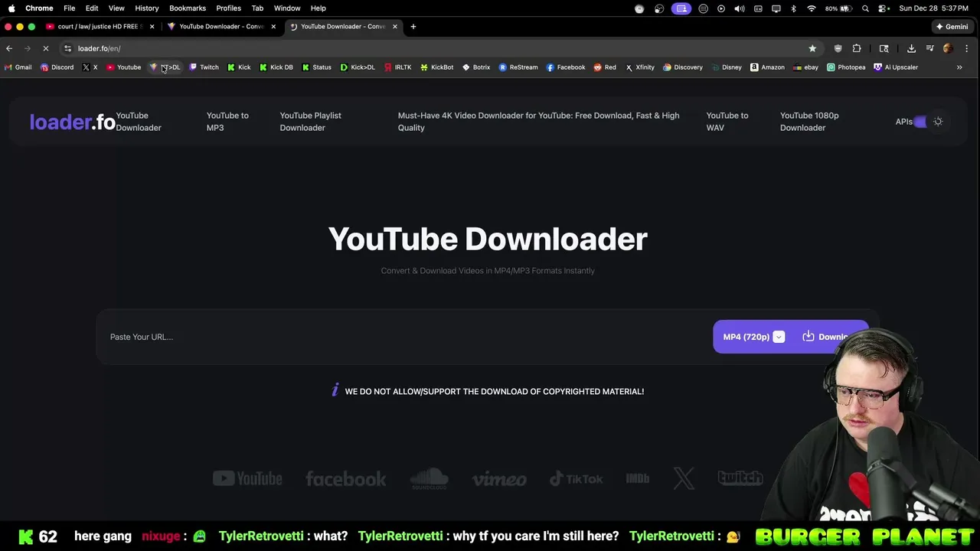
Task: Open the Window menu
Action: (x=287, y=8)
